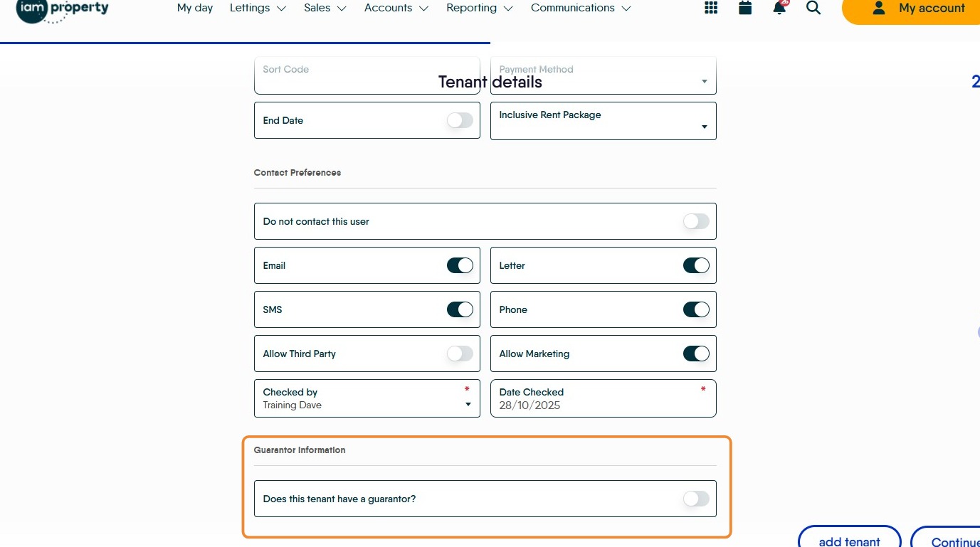Turn on the guarantor toggle

click(x=696, y=499)
